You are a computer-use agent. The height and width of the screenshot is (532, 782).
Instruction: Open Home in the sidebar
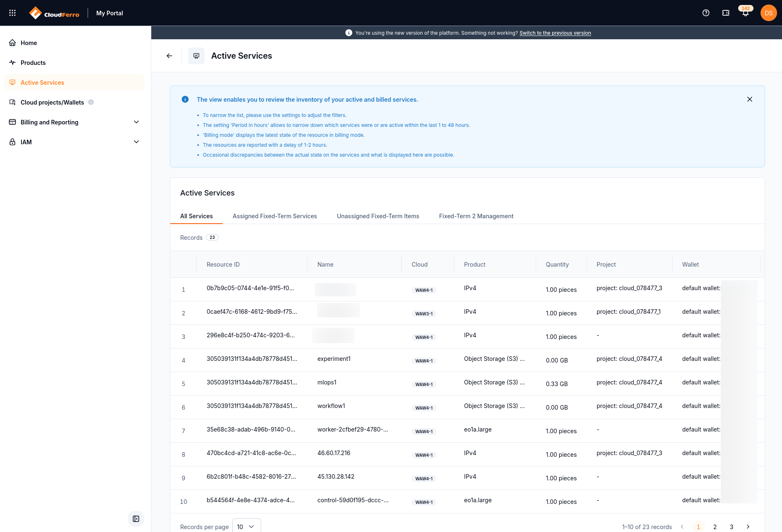(74, 43)
